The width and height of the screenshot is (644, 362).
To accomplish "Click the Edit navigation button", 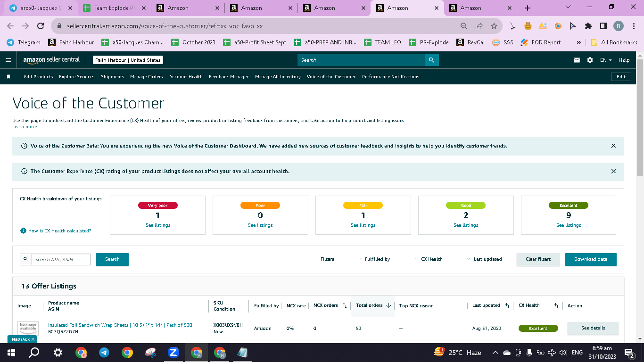I will click(x=621, y=76).
